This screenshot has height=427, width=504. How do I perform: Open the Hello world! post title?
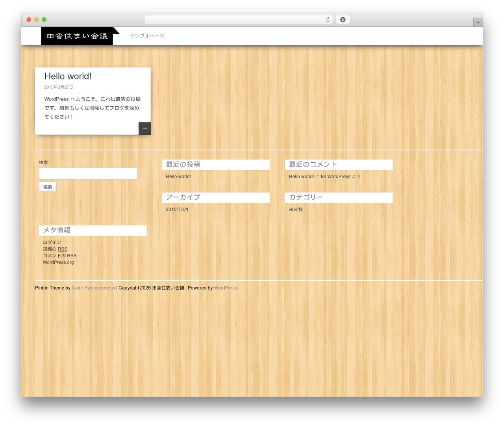[x=68, y=76]
